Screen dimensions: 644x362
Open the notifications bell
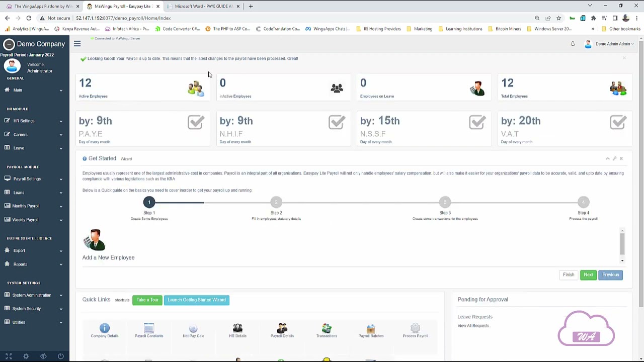(x=573, y=44)
